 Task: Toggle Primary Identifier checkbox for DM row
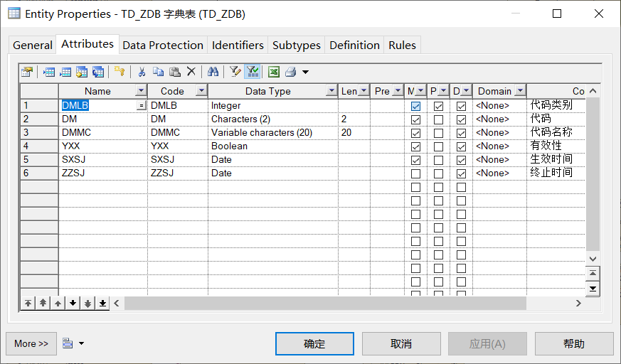tap(438, 119)
